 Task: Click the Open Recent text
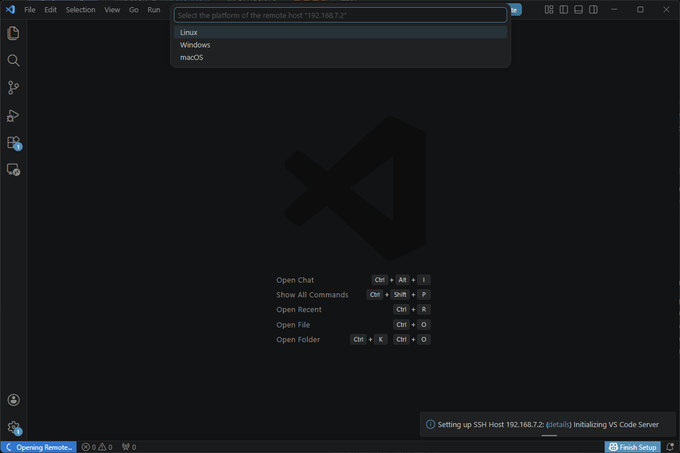pos(299,310)
